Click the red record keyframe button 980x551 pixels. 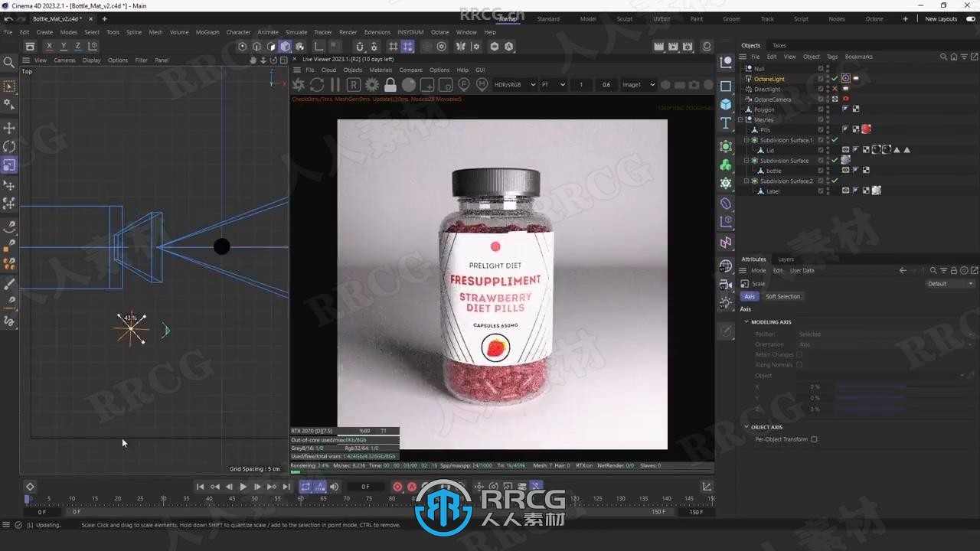pyautogui.click(x=397, y=487)
